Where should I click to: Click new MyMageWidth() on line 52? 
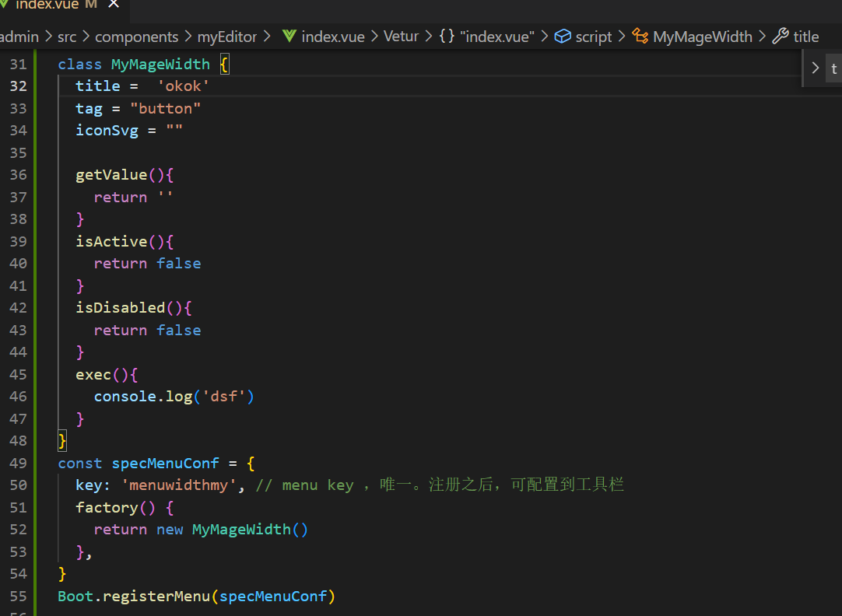(232, 530)
